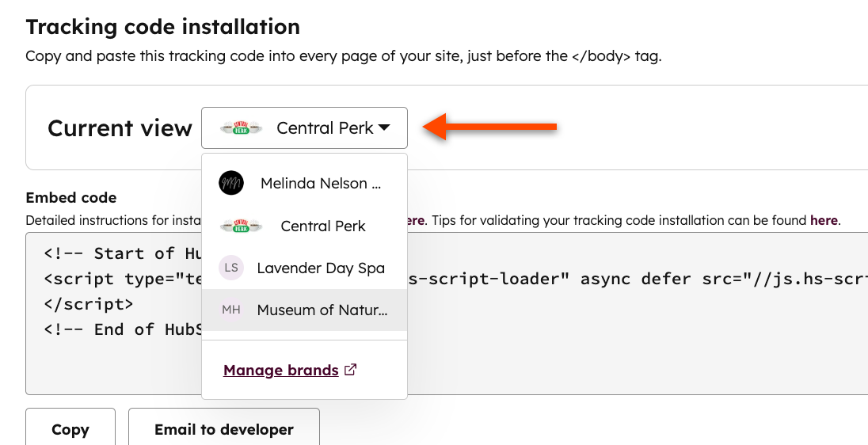The width and height of the screenshot is (868, 445).
Task: Choose Central Perk in dropdown list
Action: (x=304, y=226)
